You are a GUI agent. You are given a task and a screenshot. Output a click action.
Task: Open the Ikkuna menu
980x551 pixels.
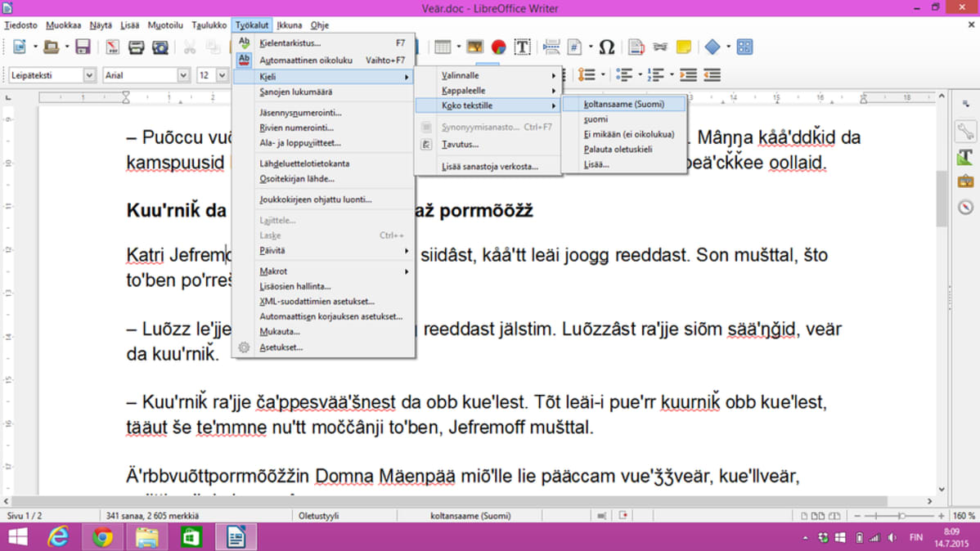(x=290, y=25)
